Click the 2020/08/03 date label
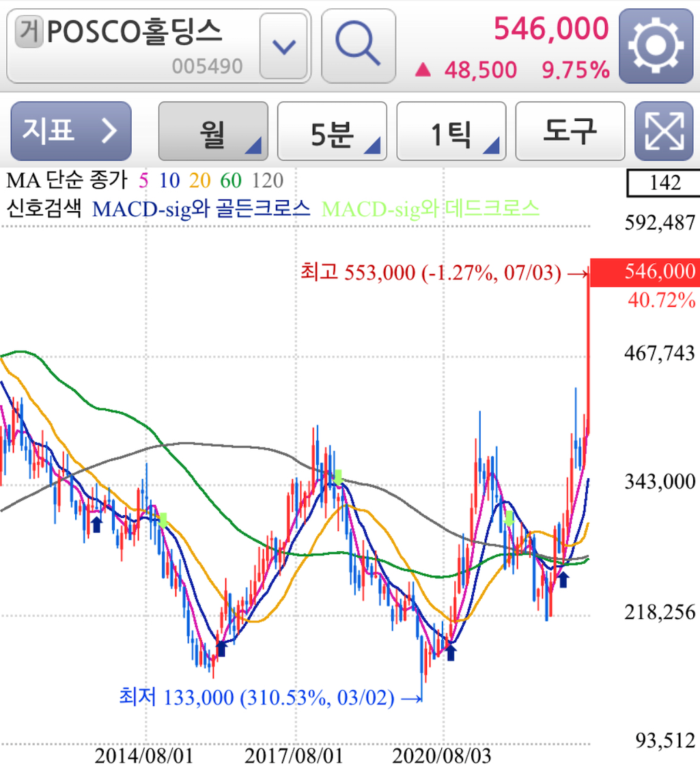Viewport: 700px width, 772px height. (442, 756)
